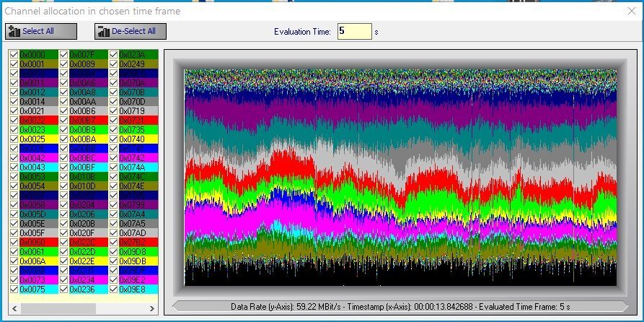Select the green 0x0053 color label
The width and height of the screenshot is (644, 322).
39,177
